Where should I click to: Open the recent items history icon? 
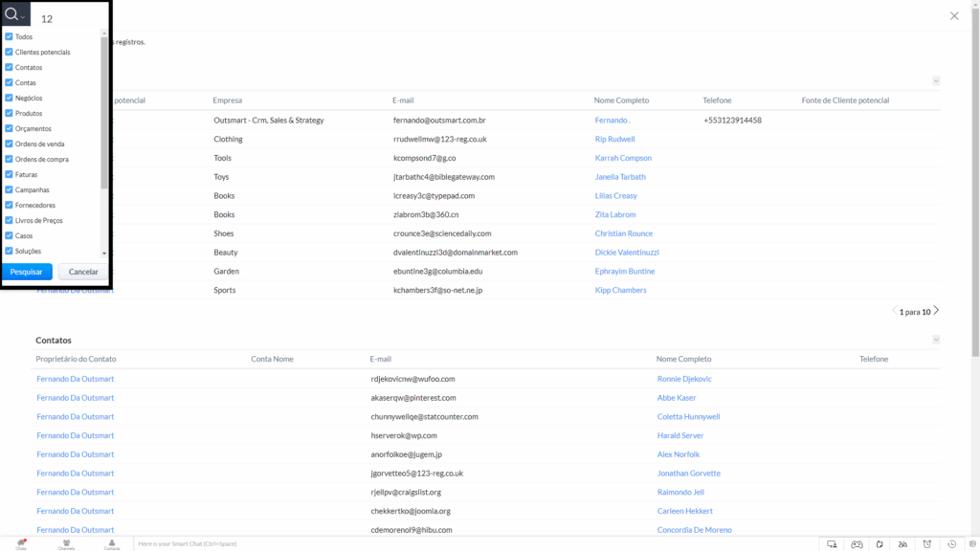[x=952, y=544]
